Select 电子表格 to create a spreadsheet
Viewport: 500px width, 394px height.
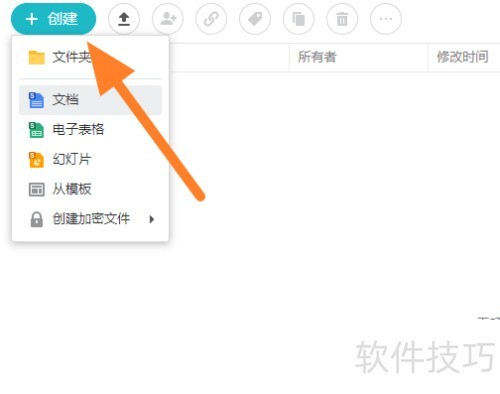[90, 130]
